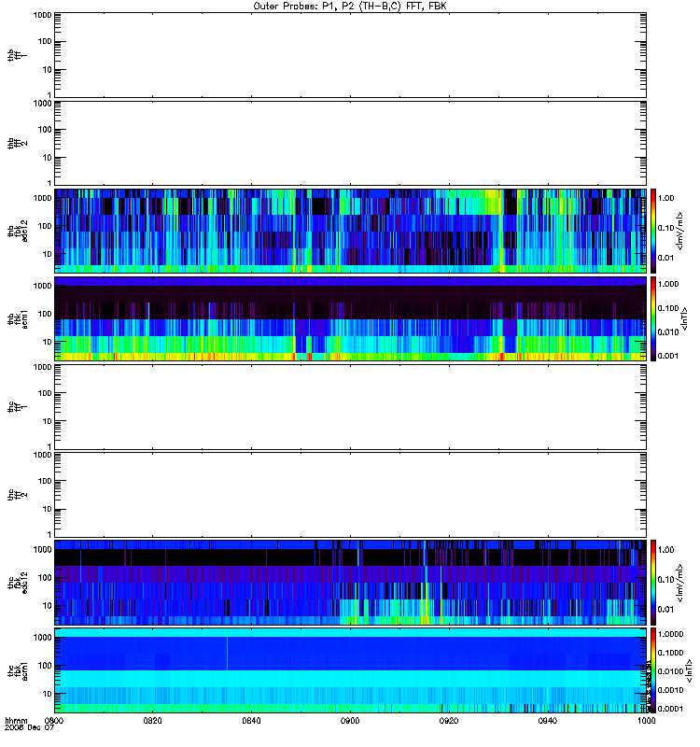Click the "thc fft 2" y-axis title
Screen dimensions: 700x747
17,495
